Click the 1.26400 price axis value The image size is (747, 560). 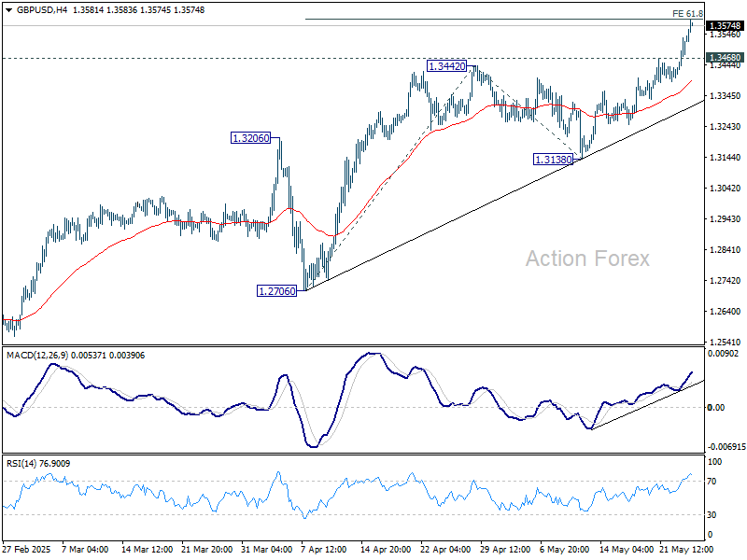pyautogui.click(x=726, y=312)
